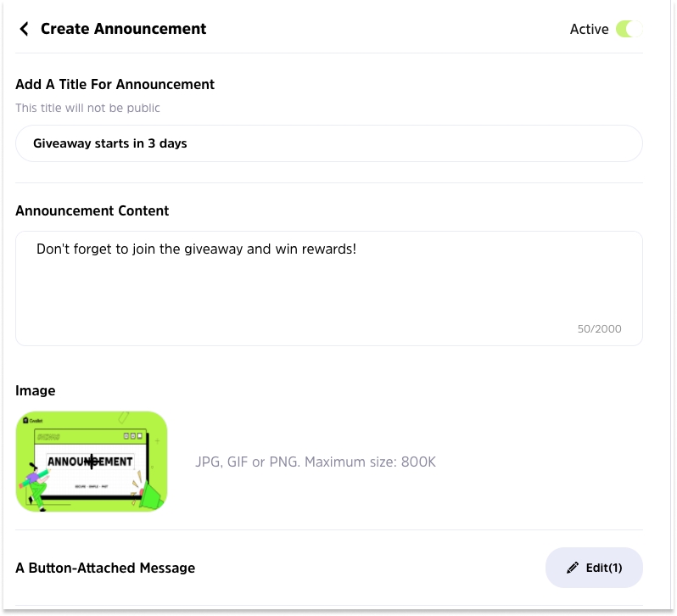Click the back arrow icon
This screenshot has width=677, height=616.
coord(24,29)
